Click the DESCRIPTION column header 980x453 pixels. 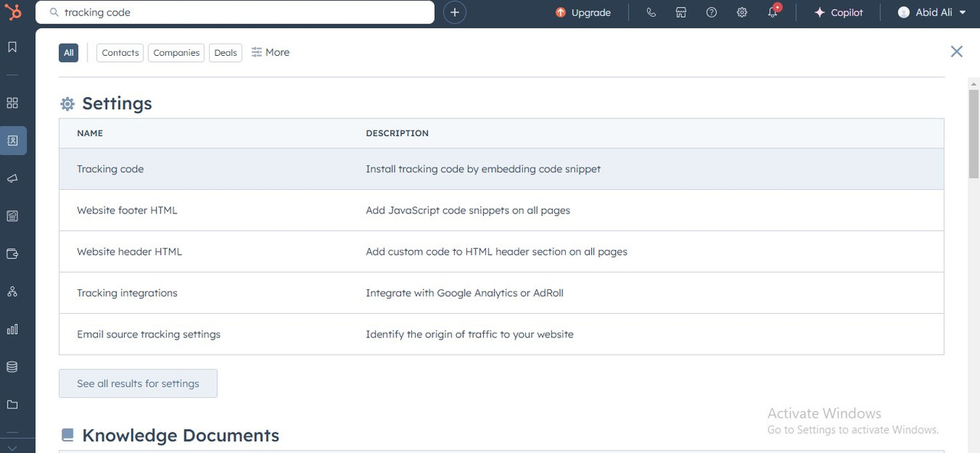click(397, 133)
